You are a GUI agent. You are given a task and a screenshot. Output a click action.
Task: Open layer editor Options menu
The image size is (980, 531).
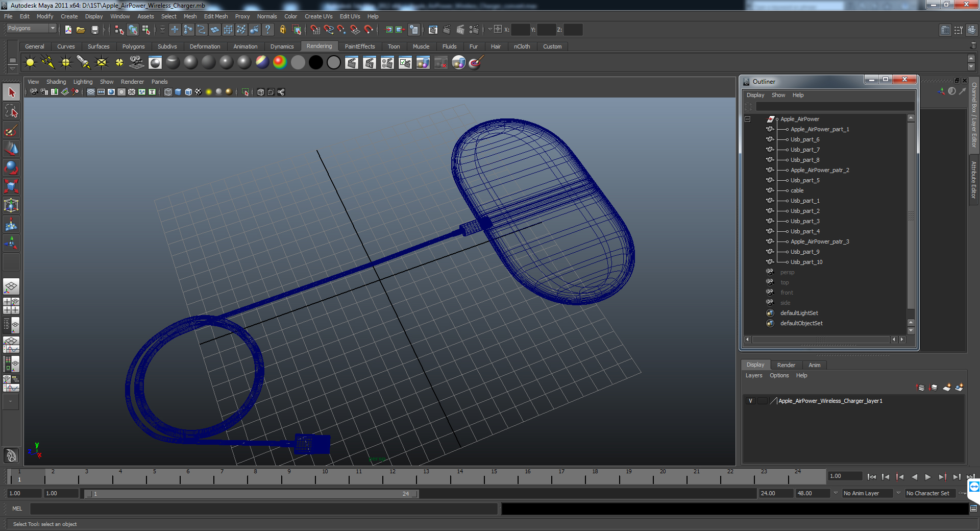coord(779,375)
